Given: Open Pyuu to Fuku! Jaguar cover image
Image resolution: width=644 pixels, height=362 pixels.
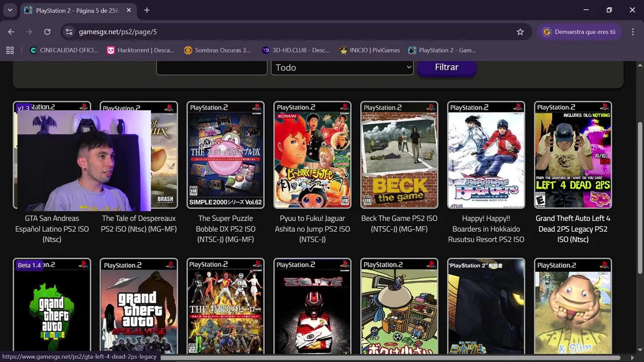Looking at the screenshot, I should pos(312,155).
